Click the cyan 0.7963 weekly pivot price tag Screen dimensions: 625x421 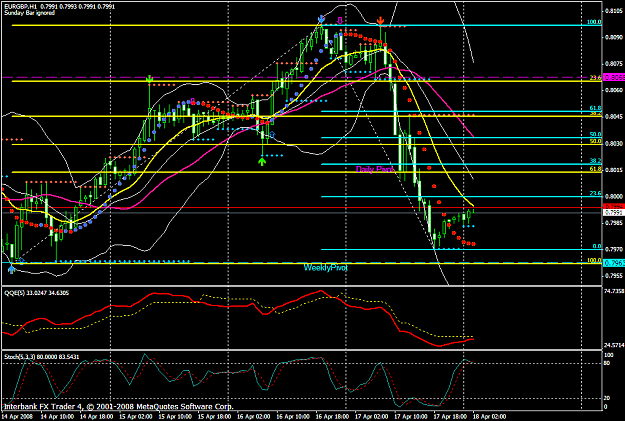click(x=614, y=263)
